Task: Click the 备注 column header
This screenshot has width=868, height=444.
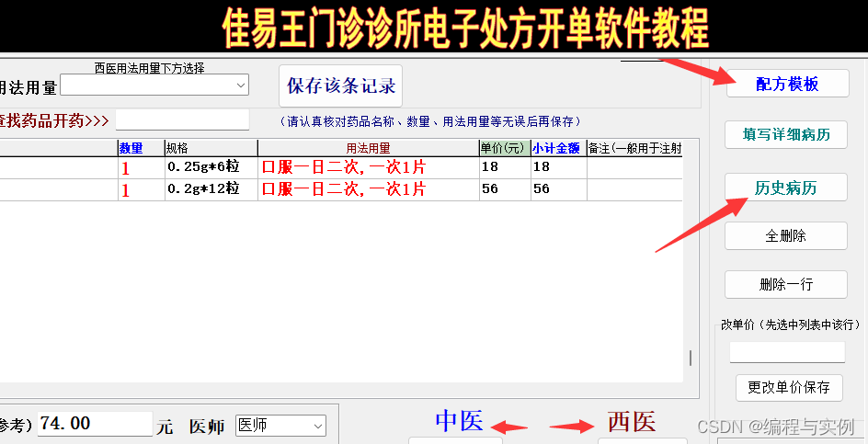Action: 634,148
